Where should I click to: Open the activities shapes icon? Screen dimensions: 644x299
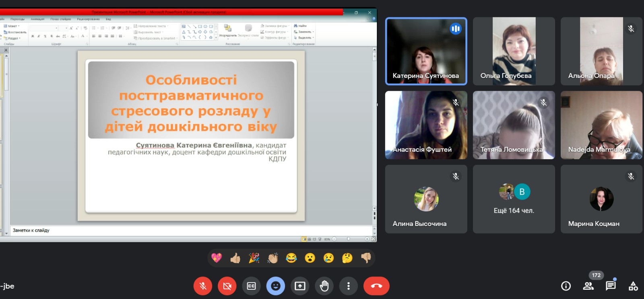pyautogui.click(x=633, y=286)
